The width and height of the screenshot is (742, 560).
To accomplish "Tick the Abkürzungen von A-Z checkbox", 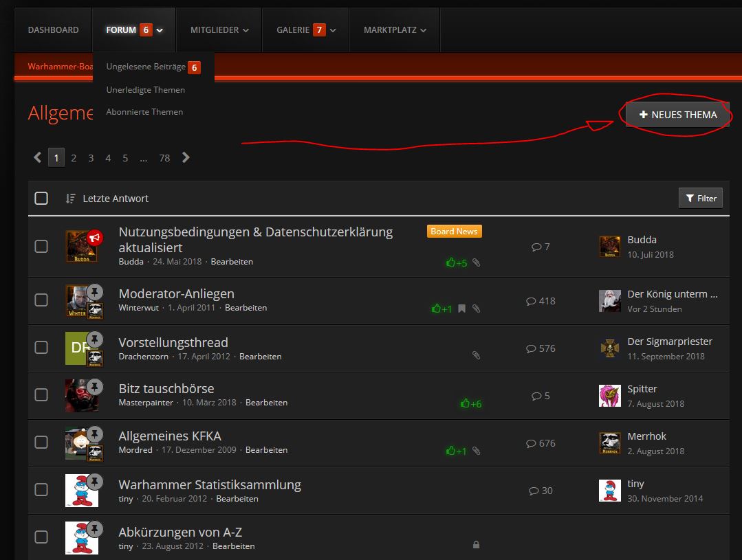I will (x=41, y=537).
